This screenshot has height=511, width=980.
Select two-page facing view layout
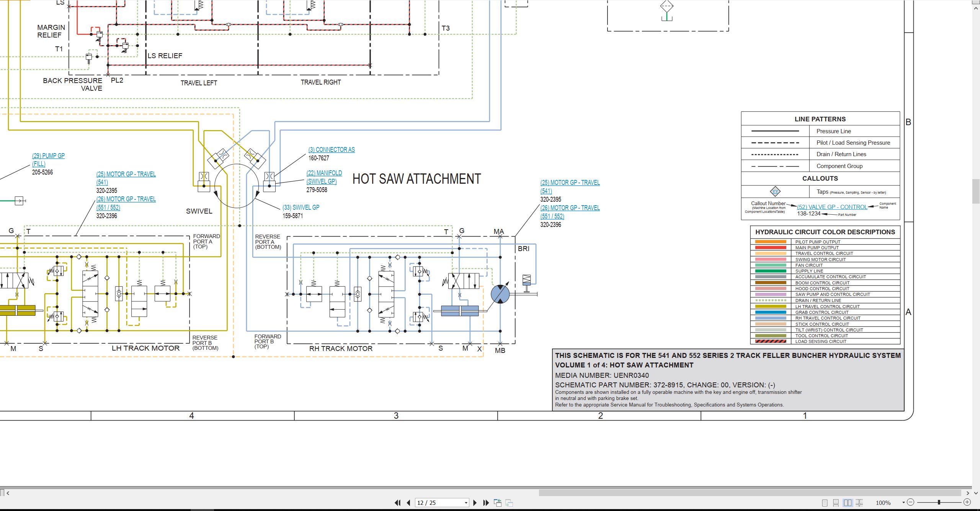coord(848,503)
